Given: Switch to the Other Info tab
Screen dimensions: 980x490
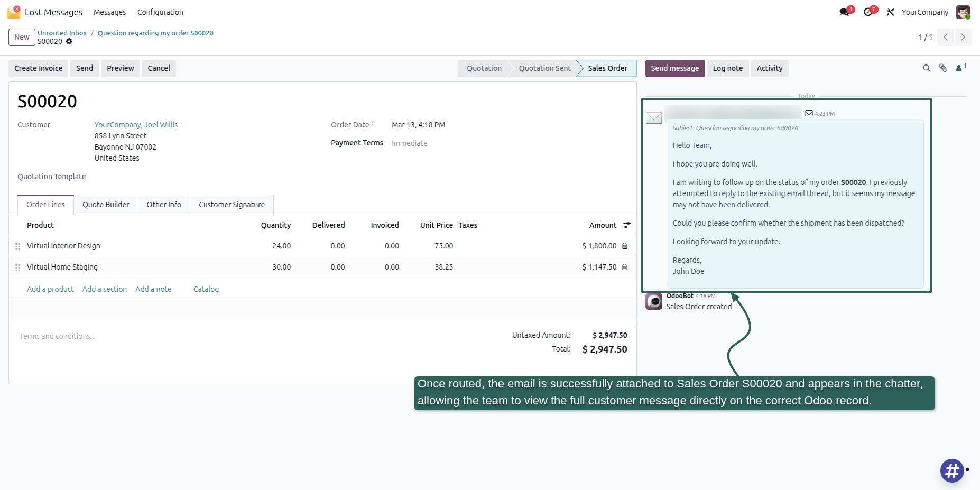Looking at the screenshot, I should [164, 205].
